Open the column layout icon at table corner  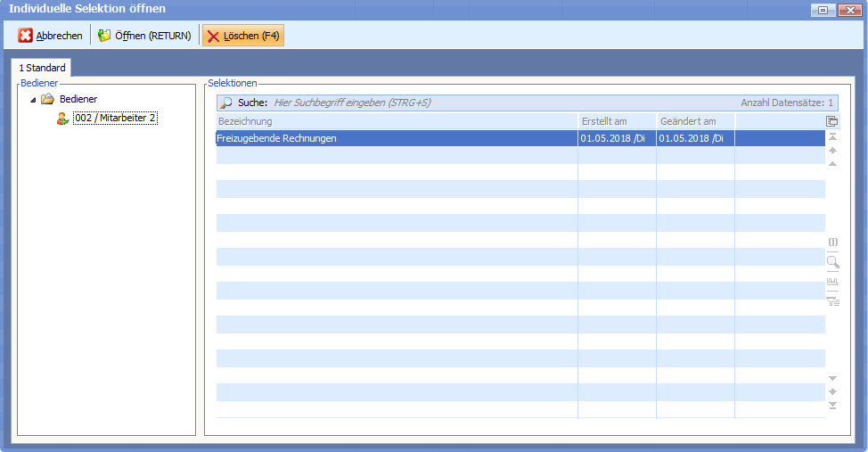(831, 121)
